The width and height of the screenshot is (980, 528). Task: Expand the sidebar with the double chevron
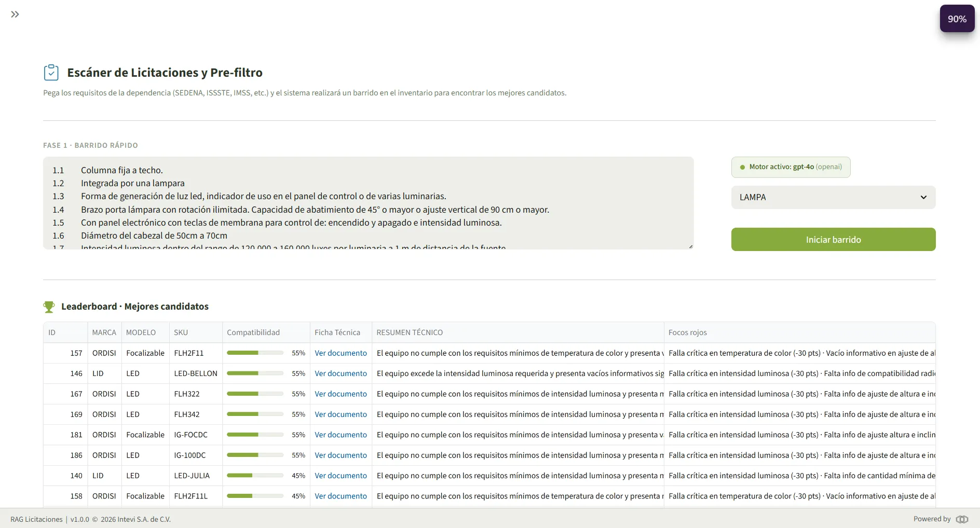(15, 15)
